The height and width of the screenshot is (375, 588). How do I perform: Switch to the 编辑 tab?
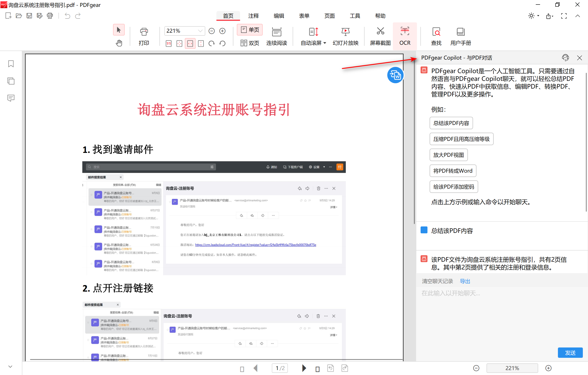[279, 16]
